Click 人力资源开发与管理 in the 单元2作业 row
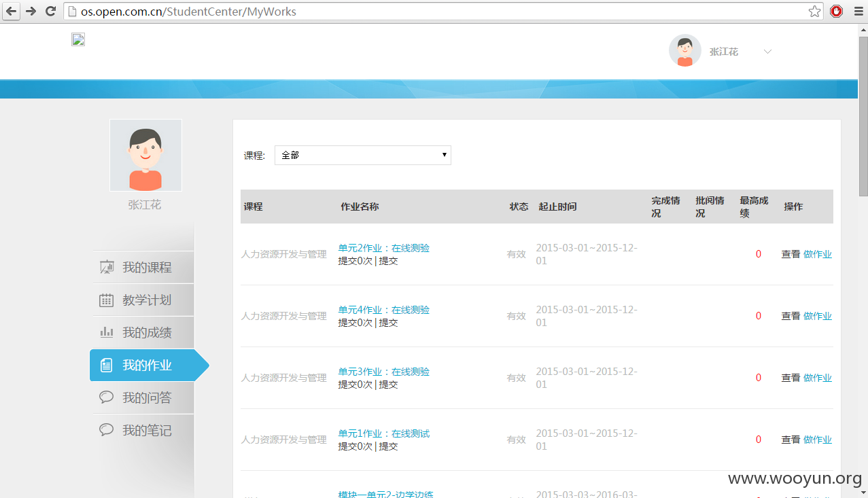 click(x=284, y=254)
